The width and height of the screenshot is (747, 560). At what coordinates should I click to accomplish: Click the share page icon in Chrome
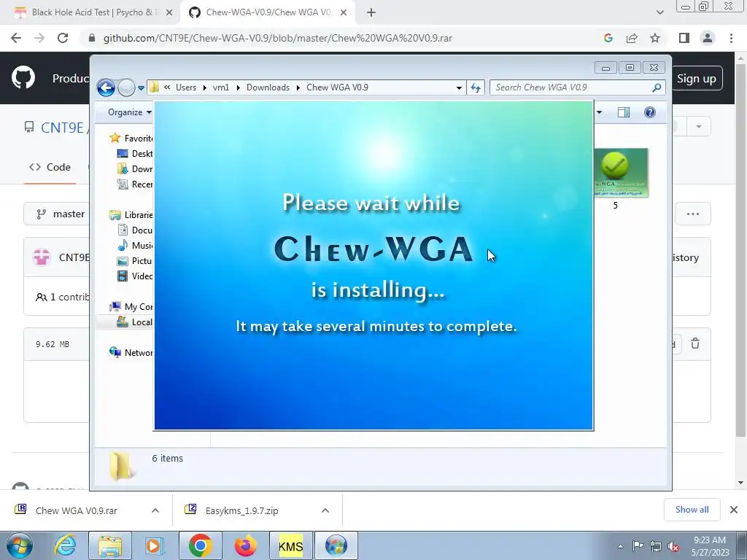click(x=632, y=38)
